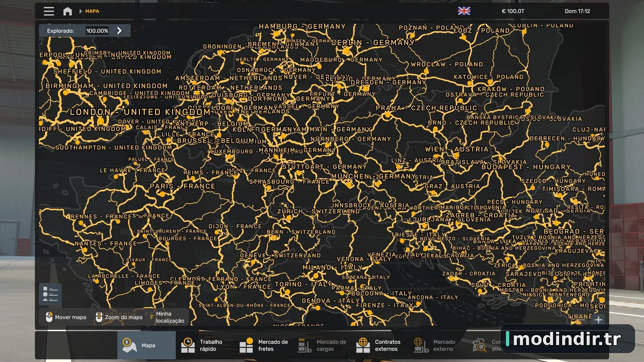Viewport: 644px width, 362px height.
Task: Click the AMSTERDAM - NETHERLANDS map label
Action: (x=229, y=78)
